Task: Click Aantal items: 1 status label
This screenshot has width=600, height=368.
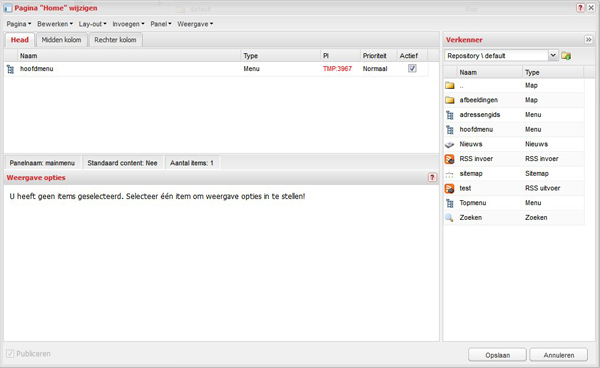Action: coord(192,163)
